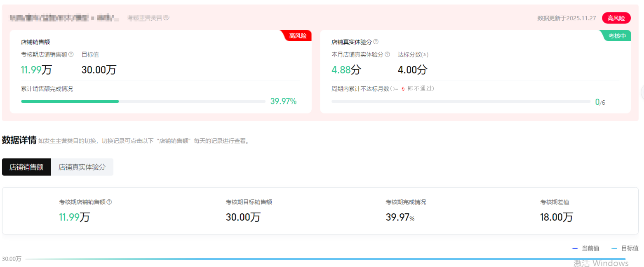Click the blurred shop name in header
This screenshot has width=644, height=267.
(x=64, y=18)
